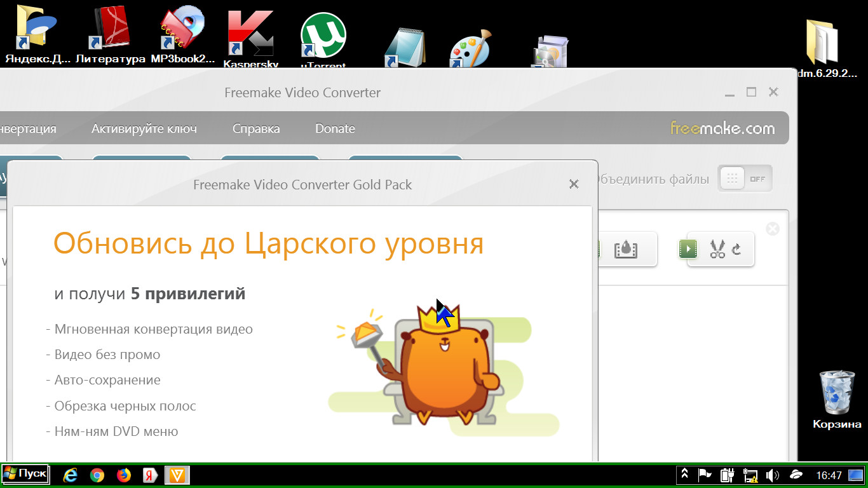Click the text Мгновенная конвертация видео
Screen dimensions: 868x488
tap(154, 329)
